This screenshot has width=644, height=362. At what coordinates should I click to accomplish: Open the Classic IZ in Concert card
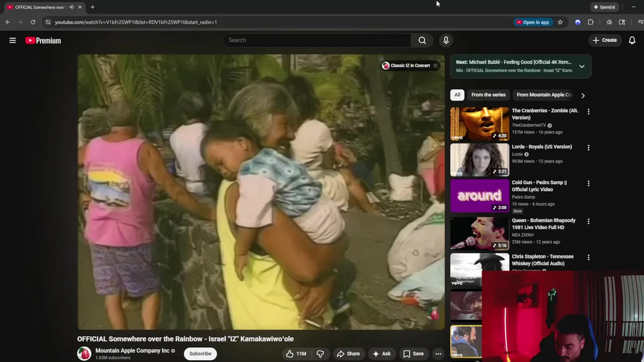tap(406, 65)
